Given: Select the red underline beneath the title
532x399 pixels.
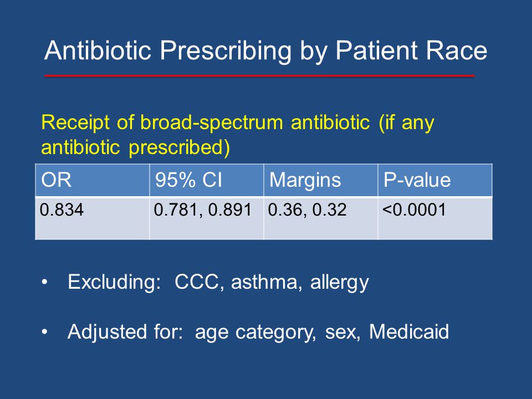Looking at the screenshot, I should [259, 76].
